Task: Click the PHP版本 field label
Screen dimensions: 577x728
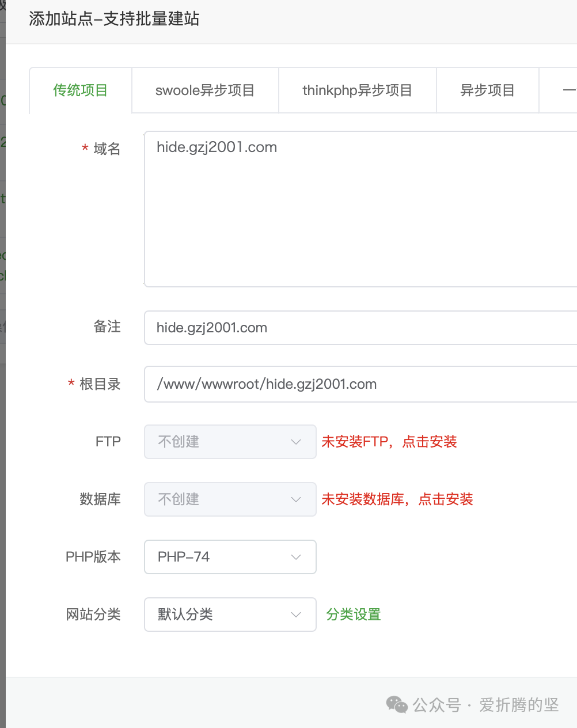Action: point(93,557)
